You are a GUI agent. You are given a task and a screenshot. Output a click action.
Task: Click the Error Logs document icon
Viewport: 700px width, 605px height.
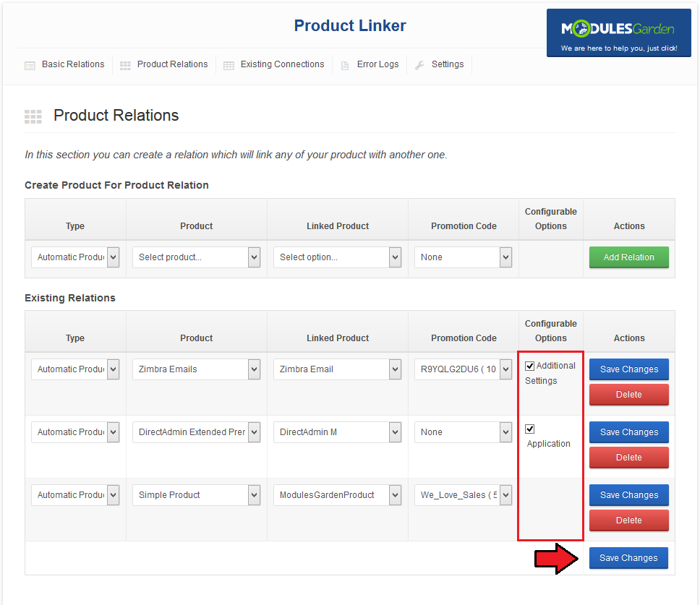click(345, 65)
